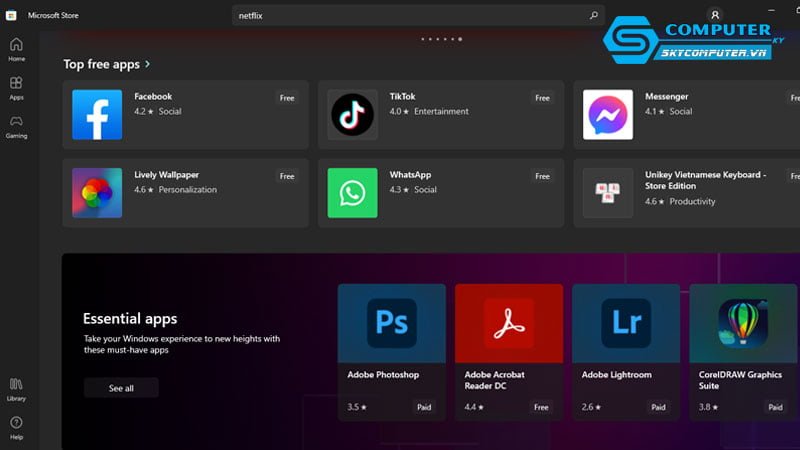This screenshot has height=450, width=800.
Task: Click the 3.5 star rating on Photoshop
Action: 357,407
